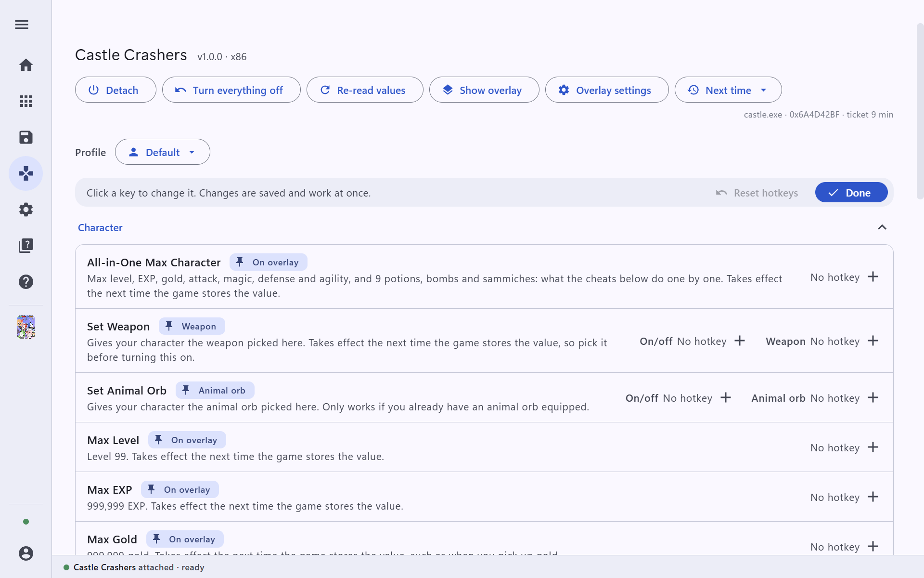Click the question mark help icon

click(26, 282)
